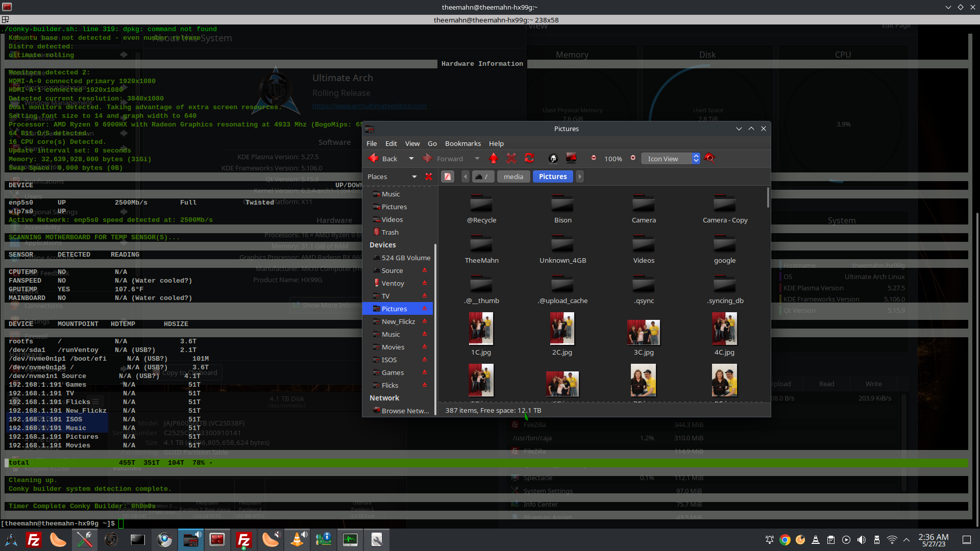Viewport: 980px width, 551px height.
Task: Open the File menu in Caja
Action: pos(372,143)
